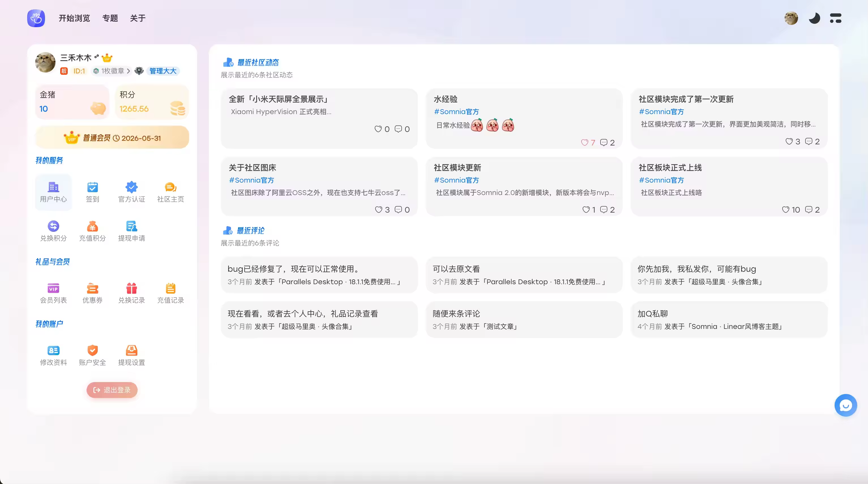Open the #Somnia官方 tag under 关于社区图床
This screenshot has height=484, width=868.
(251, 180)
